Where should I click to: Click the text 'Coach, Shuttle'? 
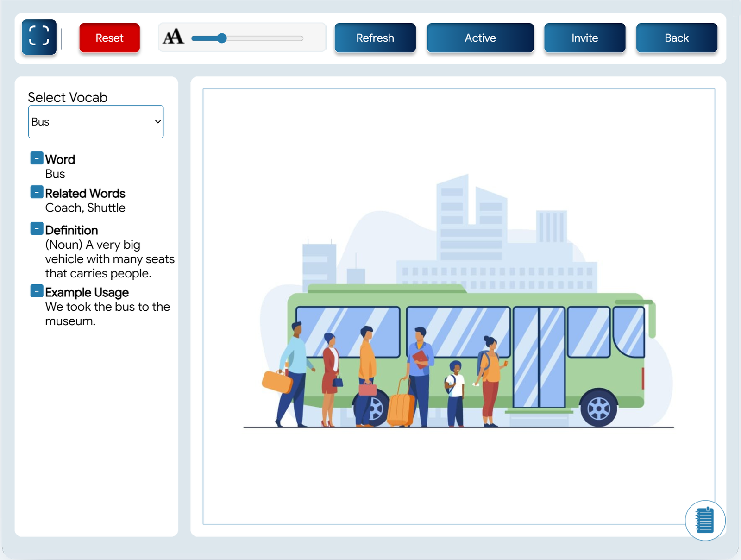tap(85, 208)
